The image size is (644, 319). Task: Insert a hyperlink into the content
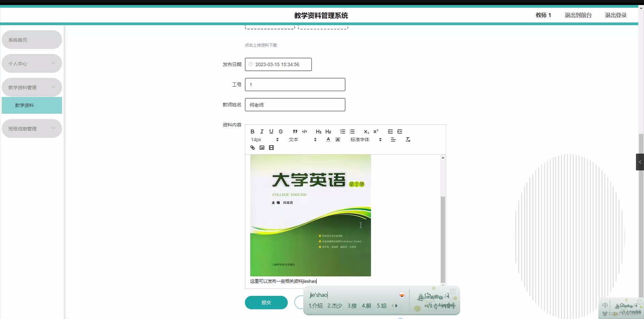[x=253, y=148]
